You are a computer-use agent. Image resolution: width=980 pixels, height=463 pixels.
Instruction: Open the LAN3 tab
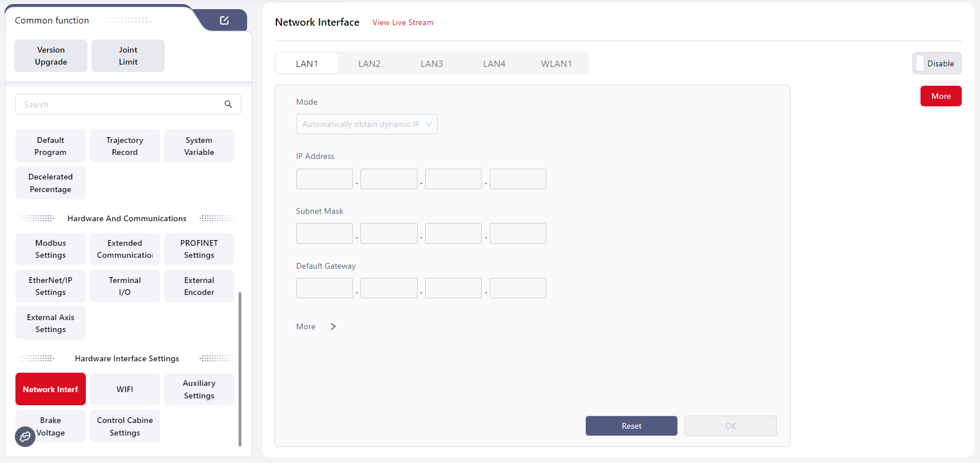pos(431,63)
